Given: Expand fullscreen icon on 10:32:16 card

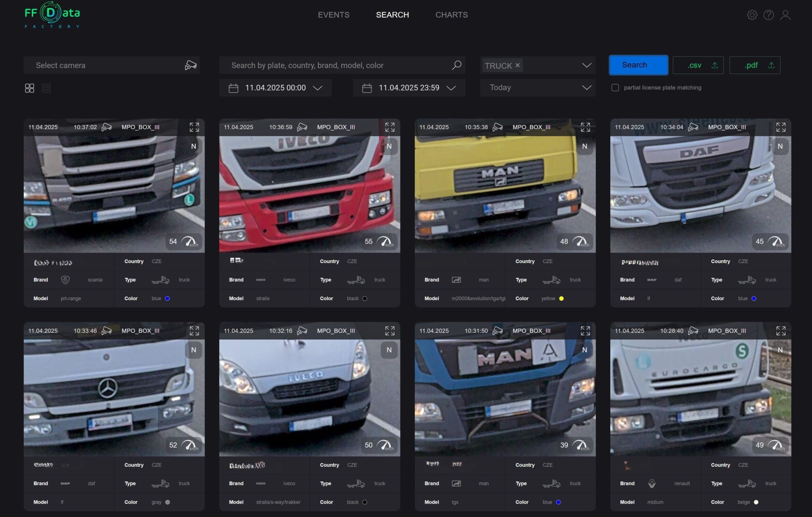Looking at the screenshot, I should pyautogui.click(x=390, y=331).
